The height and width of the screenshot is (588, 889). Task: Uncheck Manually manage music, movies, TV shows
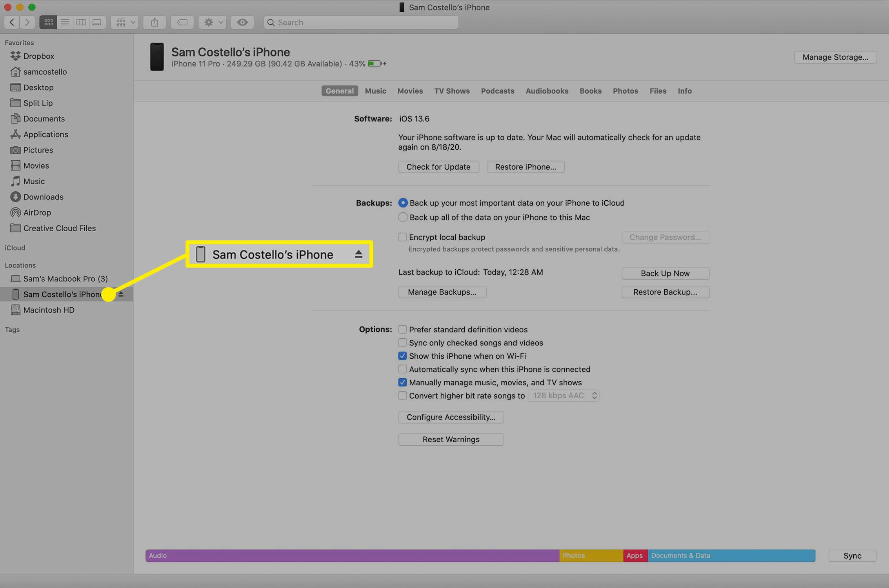(402, 383)
